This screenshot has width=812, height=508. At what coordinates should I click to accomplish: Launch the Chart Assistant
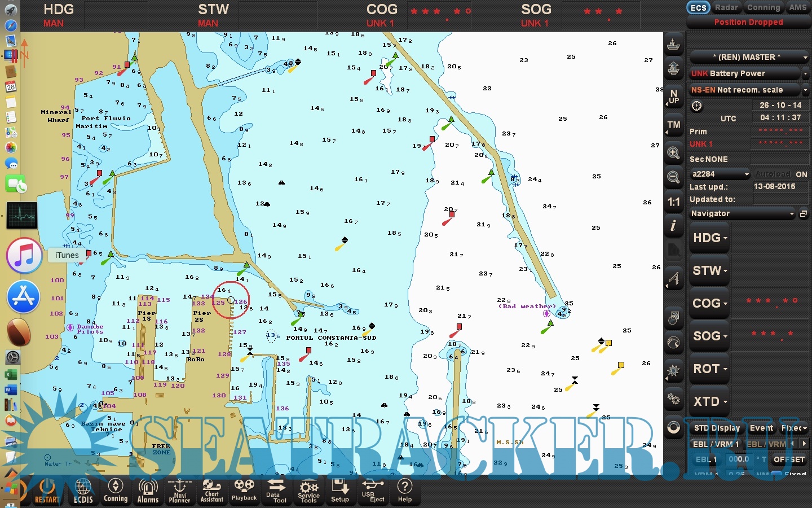212,491
